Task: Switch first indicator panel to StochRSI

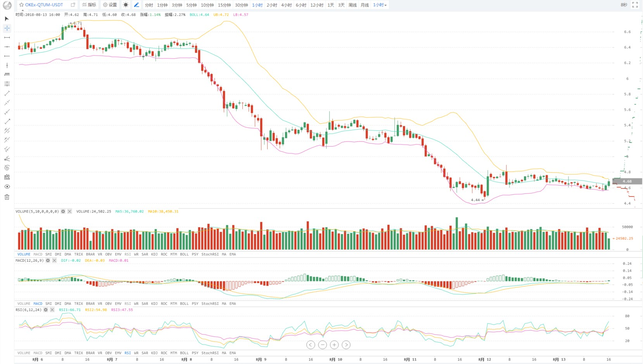Action: (210, 254)
